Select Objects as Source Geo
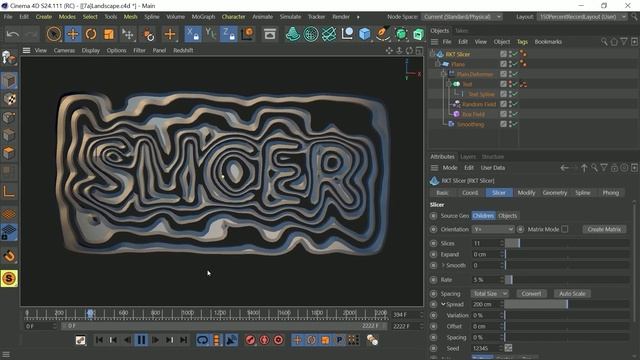 tap(507, 216)
